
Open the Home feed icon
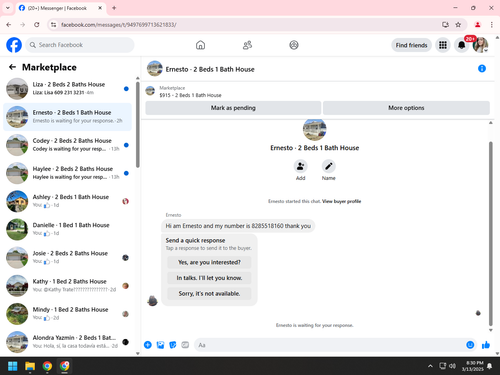tap(200, 45)
